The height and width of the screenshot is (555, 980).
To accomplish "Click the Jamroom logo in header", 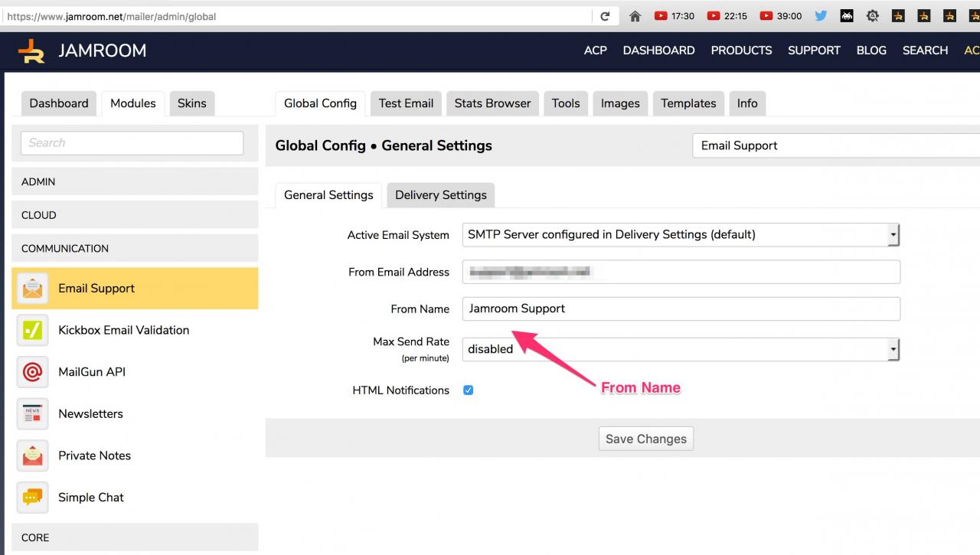I will point(32,51).
